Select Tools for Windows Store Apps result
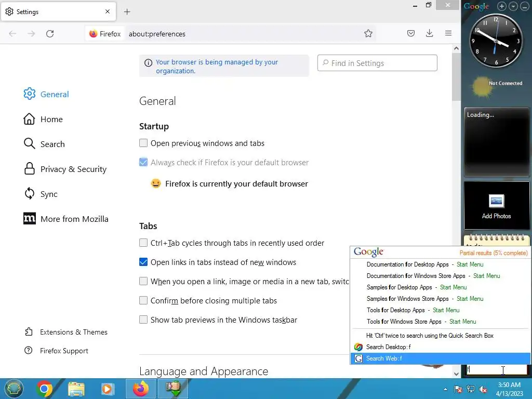 point(421,321)
